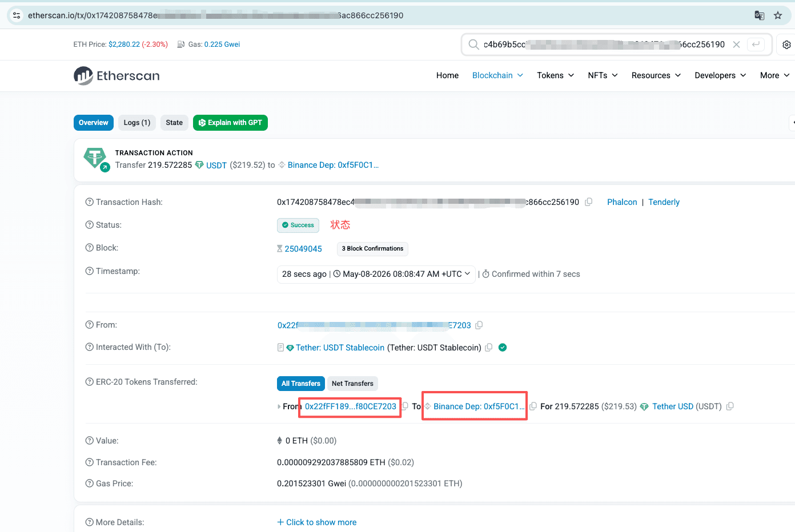Click the Interacted With (To) help icon
The image size is (795, 532).
(x=90, y=347)
